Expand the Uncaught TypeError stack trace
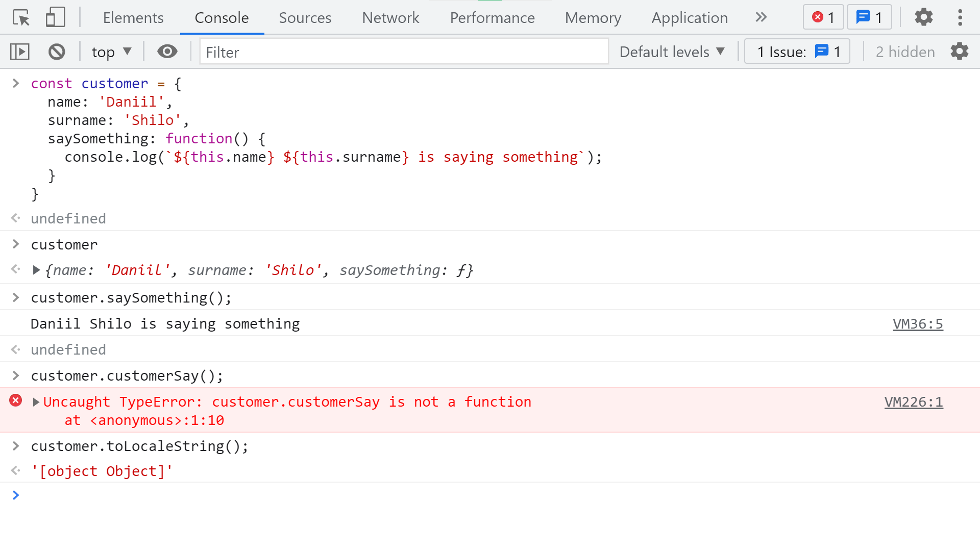Viewport: 980px width, 551px height. 36,402
